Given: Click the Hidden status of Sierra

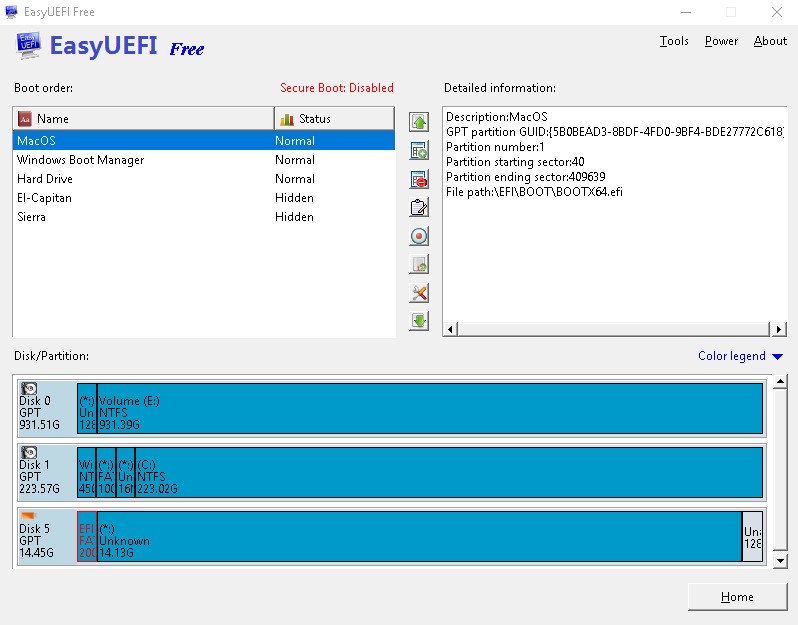Looking at the screenshot, I should coord(294,217).
